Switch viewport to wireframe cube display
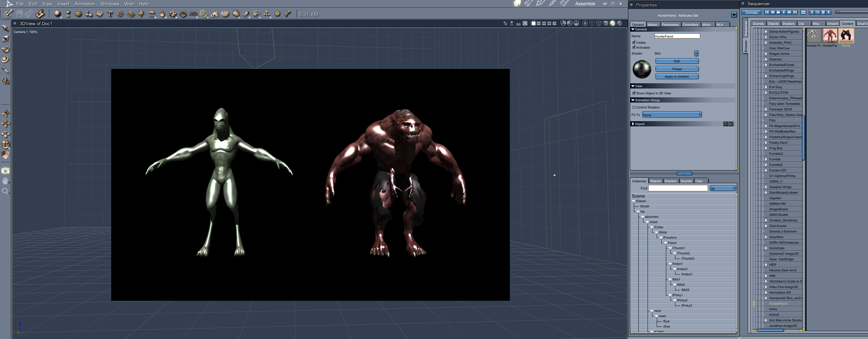The width and height of the screenshot is (868, 339). click(x=599, y=23)
